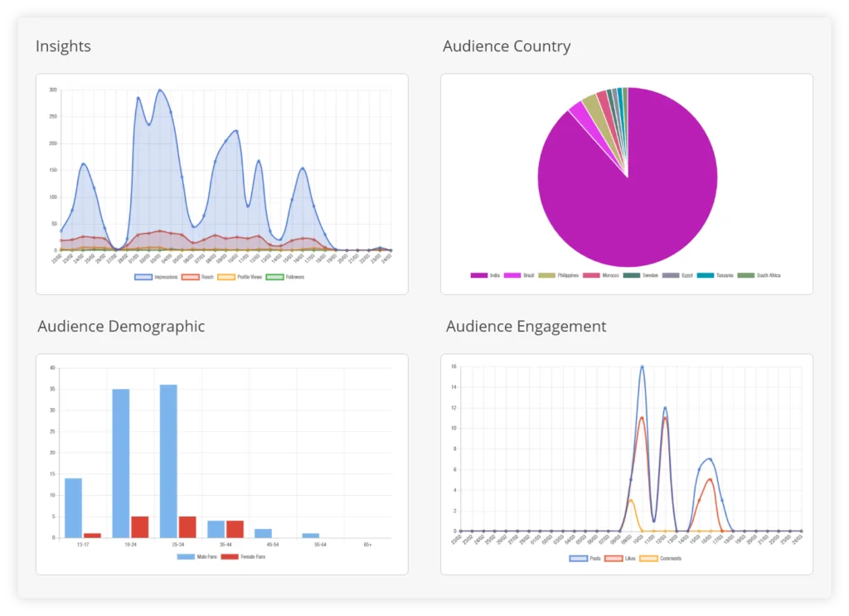Click the India legend color swatch
The width and height of the screenshot is (849, 616).
[479, 275]
